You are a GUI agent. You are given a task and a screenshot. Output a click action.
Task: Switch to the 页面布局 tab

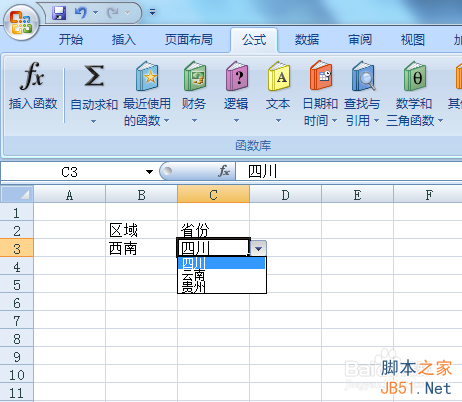189,40
